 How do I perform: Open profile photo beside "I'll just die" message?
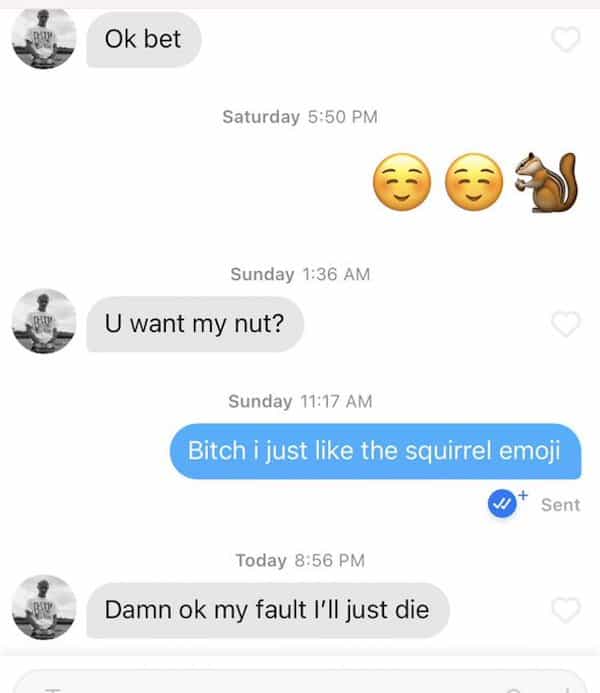point(44,607)
